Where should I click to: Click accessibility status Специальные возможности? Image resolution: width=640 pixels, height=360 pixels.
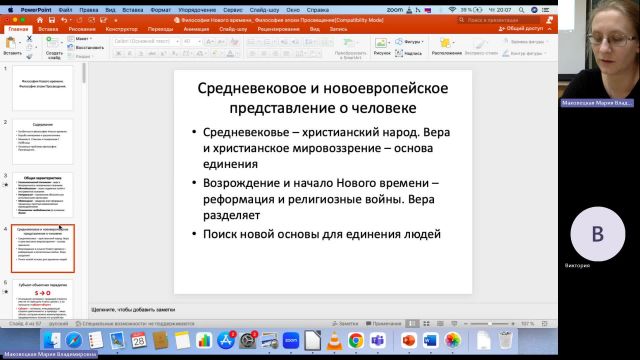pos(135,324)
